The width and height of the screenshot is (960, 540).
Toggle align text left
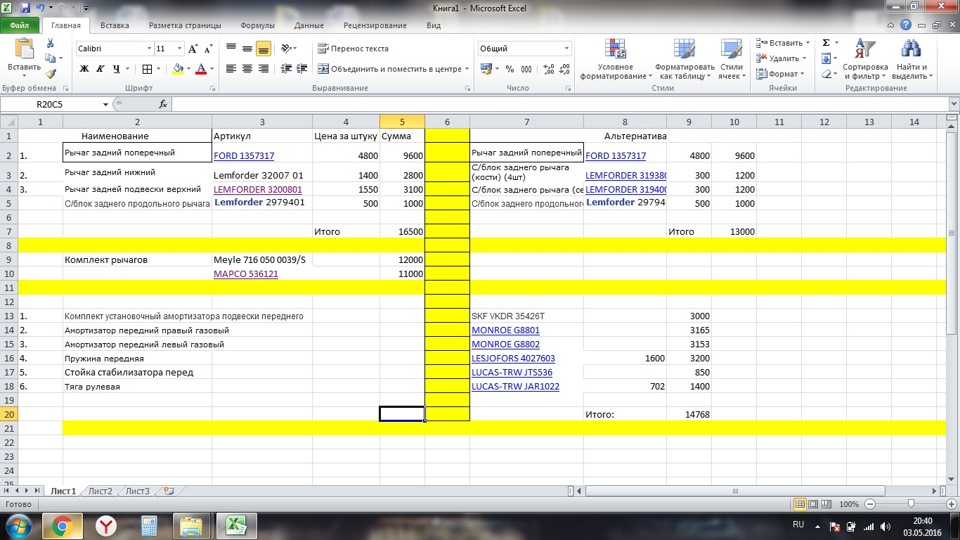pyautogui.click(x=231, y=69)
